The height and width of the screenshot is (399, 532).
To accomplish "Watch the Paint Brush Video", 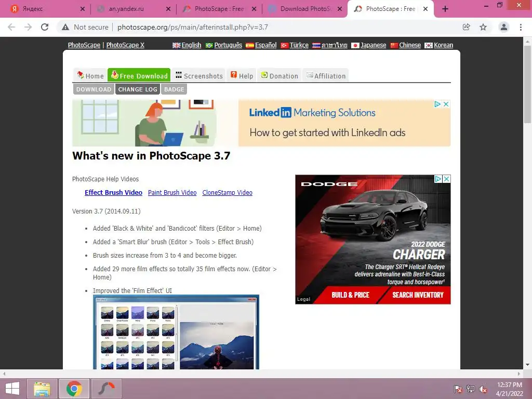I will tap(172, 192).
